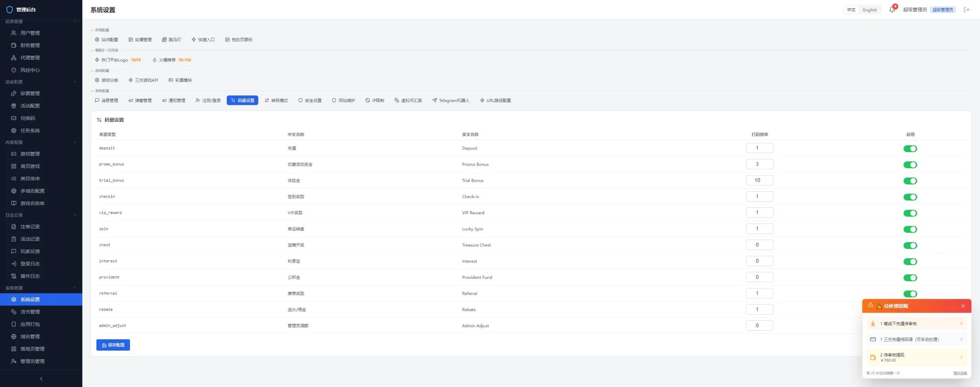Toggle the promo_bonus enable switch
The height and width of the screenshot is (387, 980).
click(910, 165)
